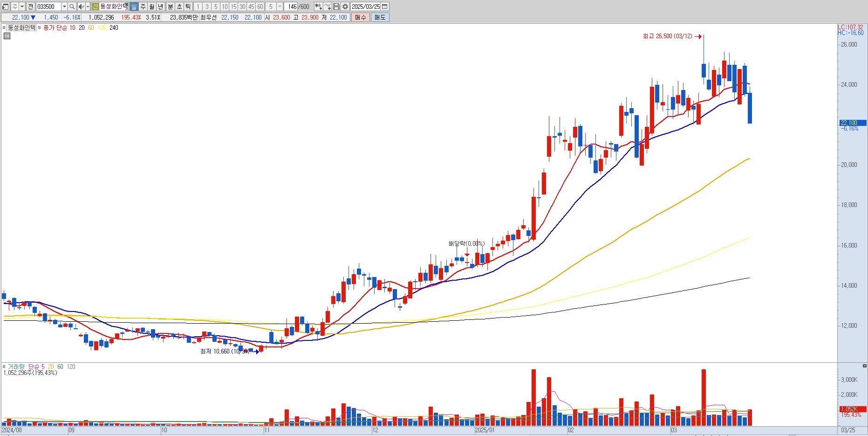Toggle the small square marker before 동성화인텍 label
The height and width of the screenshot is (436, 868).
pos(4,28)
